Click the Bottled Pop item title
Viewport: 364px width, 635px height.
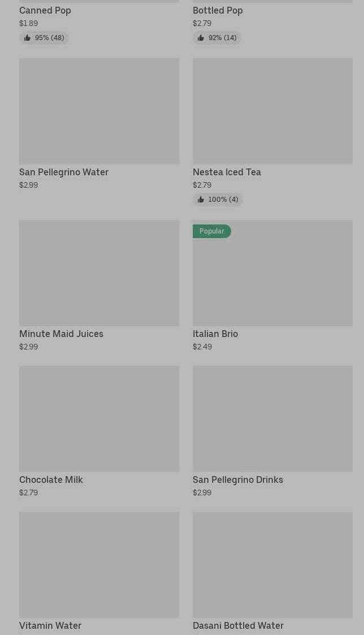coord(218,10)
